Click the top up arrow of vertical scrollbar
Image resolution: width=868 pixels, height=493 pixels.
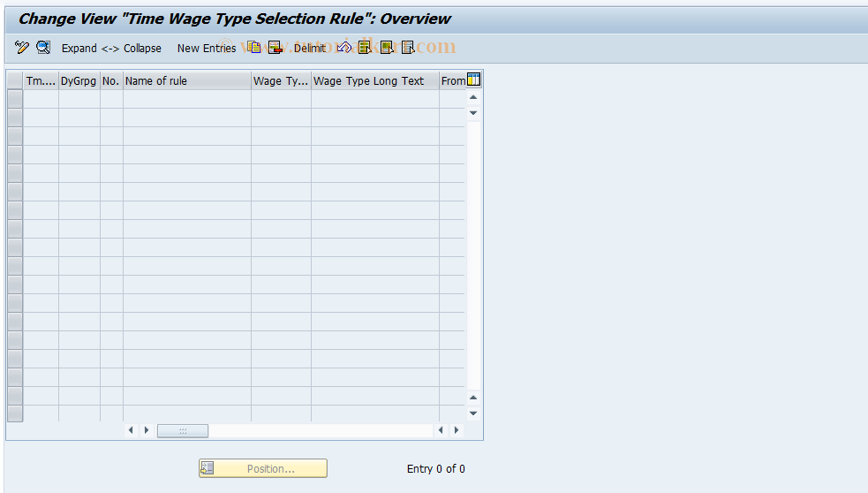[473, 97]
